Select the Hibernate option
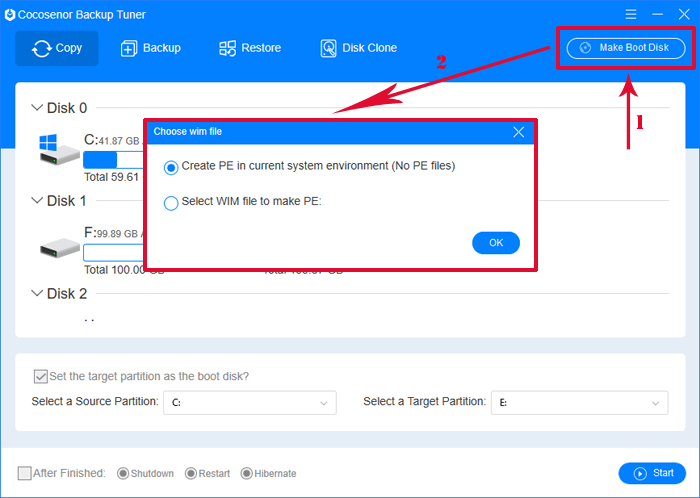 tap(246, 473)
